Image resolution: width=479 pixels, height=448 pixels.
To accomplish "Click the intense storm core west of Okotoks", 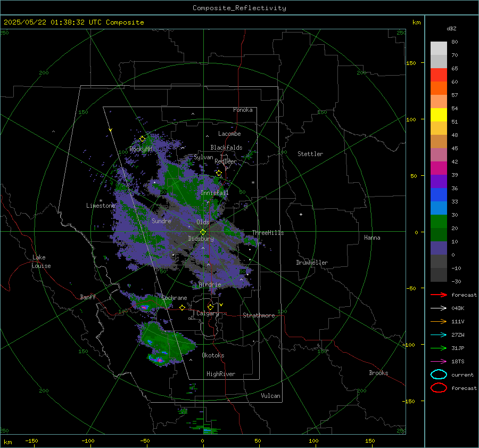I will pos(159,360).
